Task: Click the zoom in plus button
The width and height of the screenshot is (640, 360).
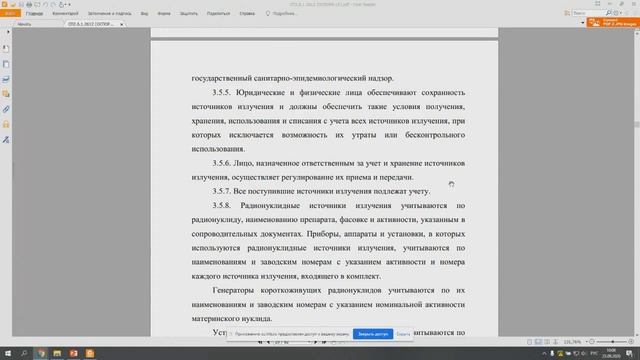Action: pyautogui.click(x=631, y=342)
